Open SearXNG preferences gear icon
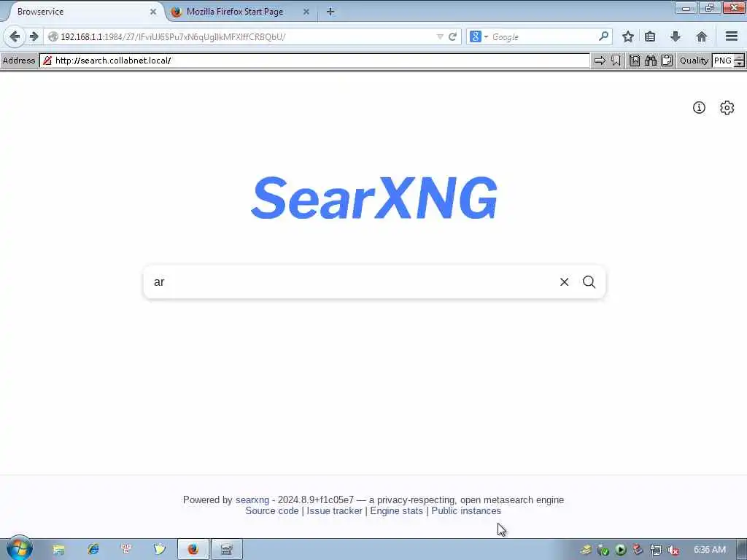This screenshot has height=560, width=747. pyautogui.click(x=727, y=108)
